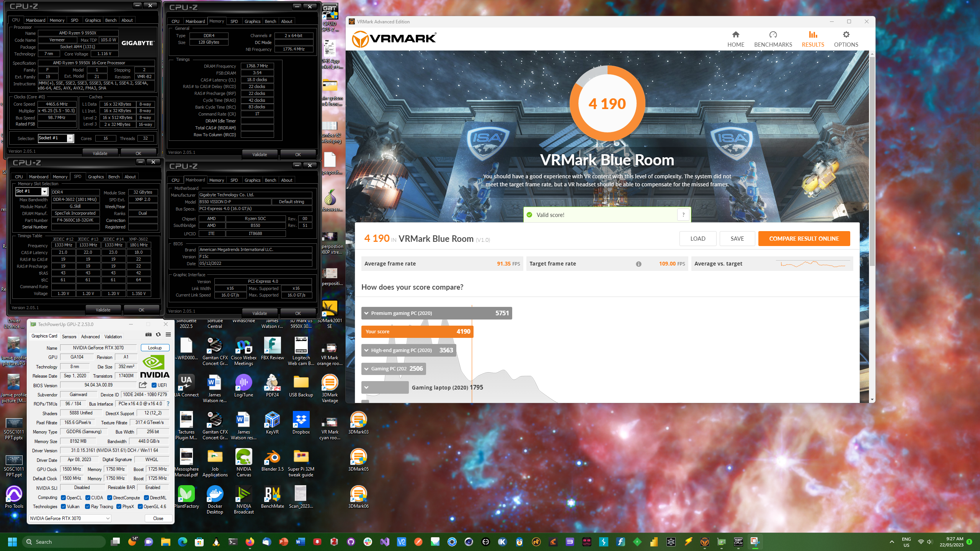The width and height of the screenshot is (980, 551).
Task: Refresh GPU-Z data
Action: coord(158,334)
